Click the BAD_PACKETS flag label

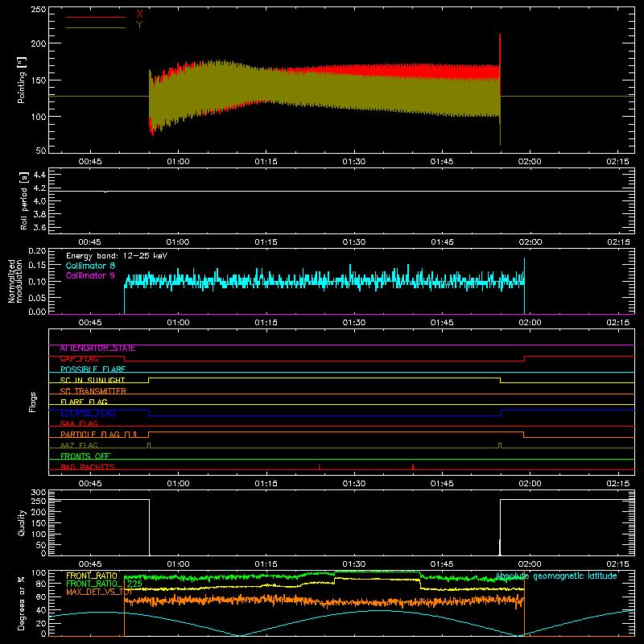[x=88, y=467]
